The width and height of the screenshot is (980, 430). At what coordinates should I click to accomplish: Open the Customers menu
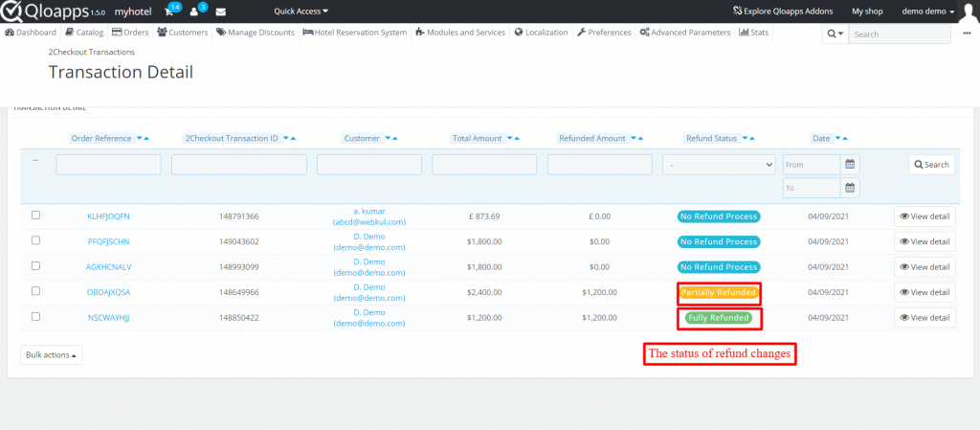click(183, 33)
